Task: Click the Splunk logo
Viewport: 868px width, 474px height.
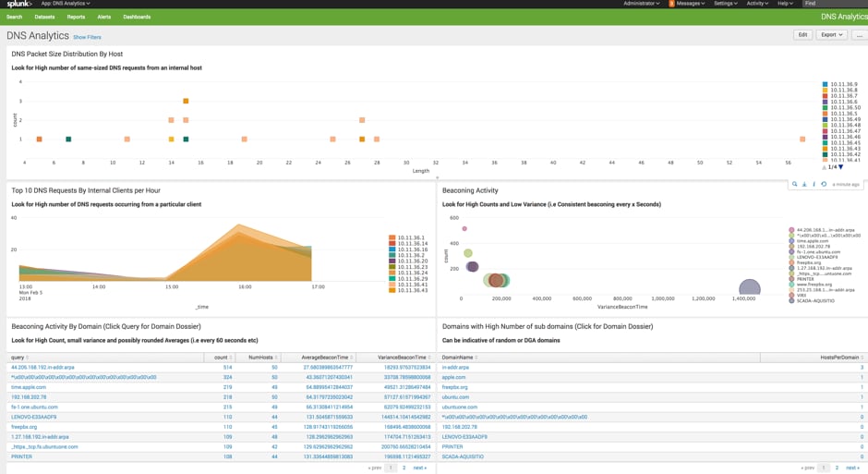Action: point(18,4)
